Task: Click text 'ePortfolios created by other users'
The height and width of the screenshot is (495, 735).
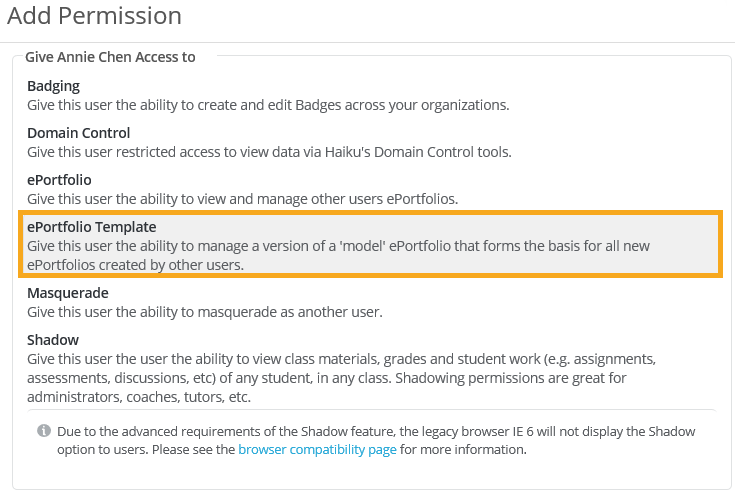Action: [x=135, y=265]
